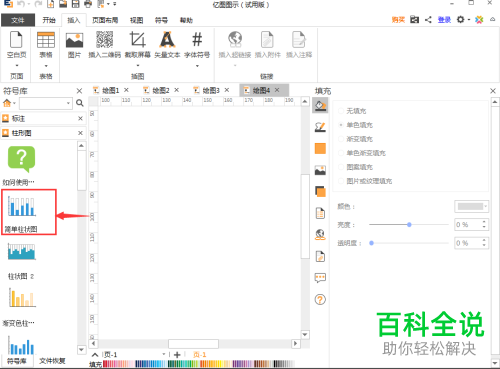This screenshot has width=500, height=369.
Task: Select the 单色填充 radio option
Action: 341,125
